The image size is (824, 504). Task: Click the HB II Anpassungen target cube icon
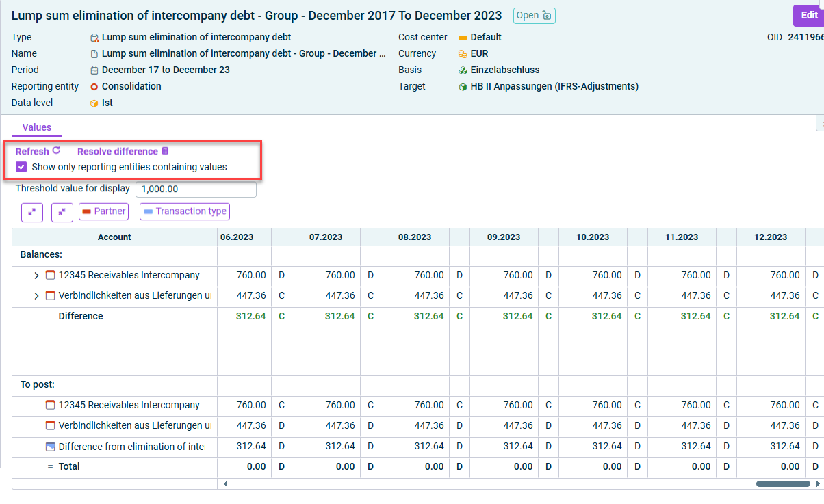point(463,86)
